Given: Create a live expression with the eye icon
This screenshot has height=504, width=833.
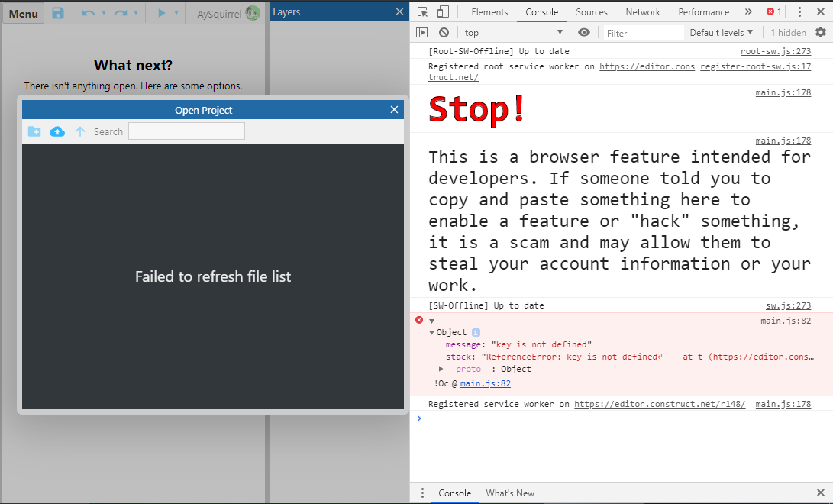Looking at the screenshot, I should pos(584,32).
